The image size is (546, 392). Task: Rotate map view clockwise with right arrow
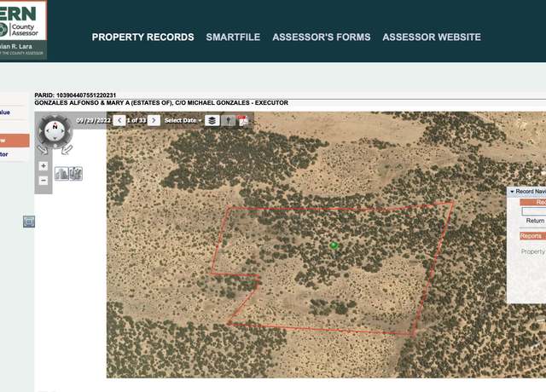click(67, 150)
